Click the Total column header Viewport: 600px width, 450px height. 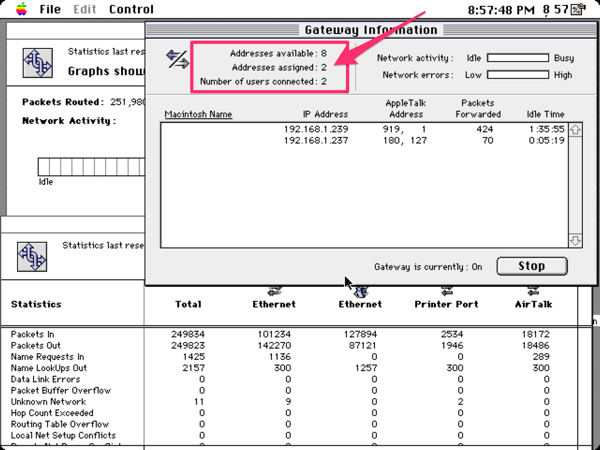[188, 304]
